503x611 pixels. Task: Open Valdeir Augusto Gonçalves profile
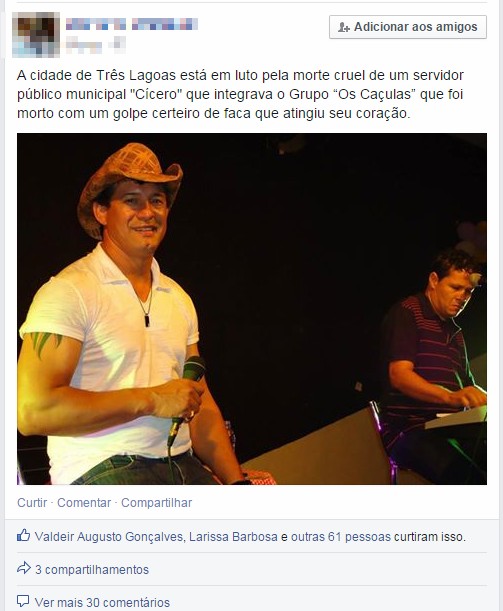[109, 537]
